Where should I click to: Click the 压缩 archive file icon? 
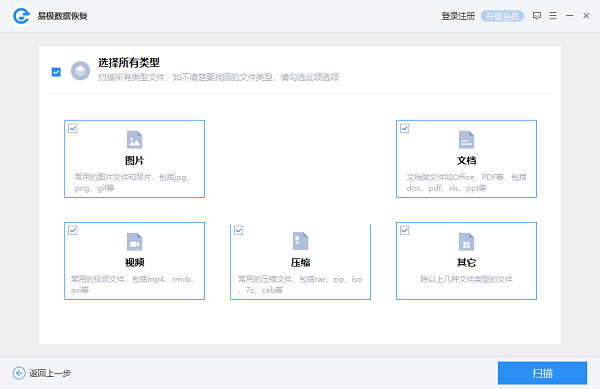click(x=300, y=241)
